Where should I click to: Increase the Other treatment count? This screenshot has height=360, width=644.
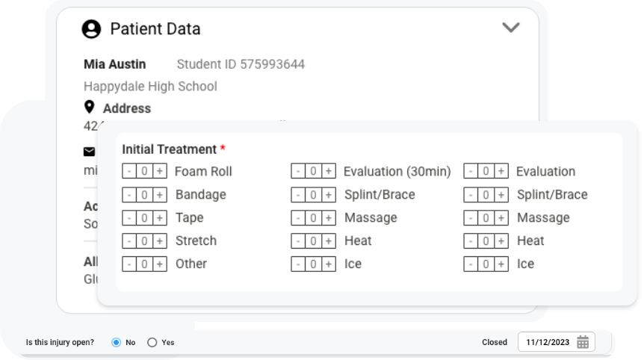(160, 264)
